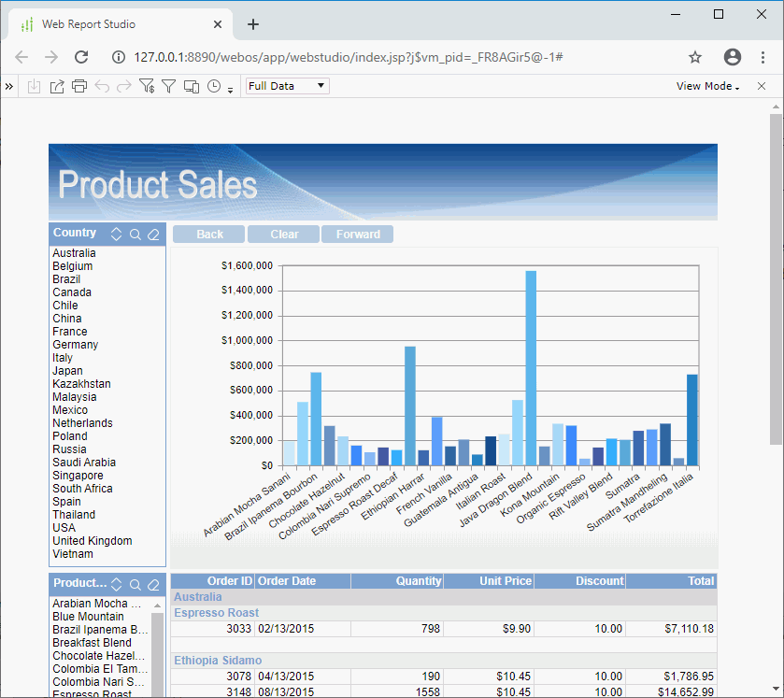Click the Export icon next to Save
Screen dimensions: 784x698
(x=56, y=86)
